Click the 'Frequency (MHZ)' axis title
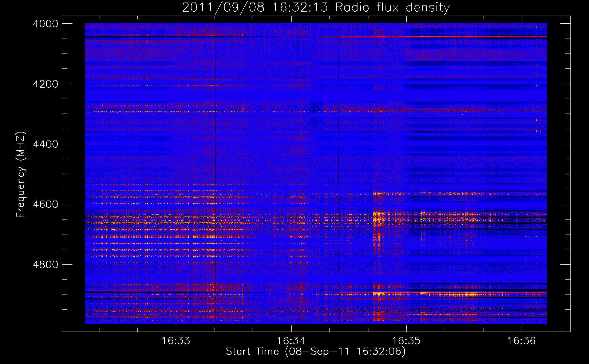The image size is (589, 364). 21,175
